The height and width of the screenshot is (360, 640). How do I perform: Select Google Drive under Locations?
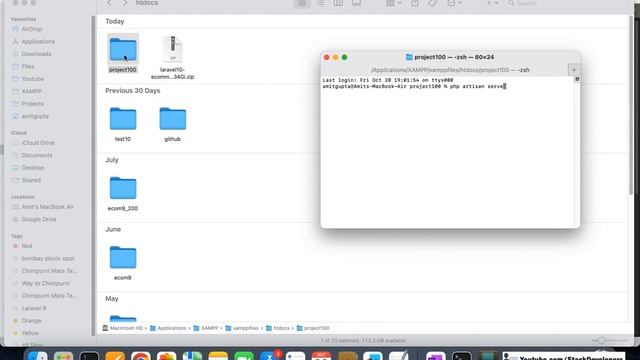point(39,220)
